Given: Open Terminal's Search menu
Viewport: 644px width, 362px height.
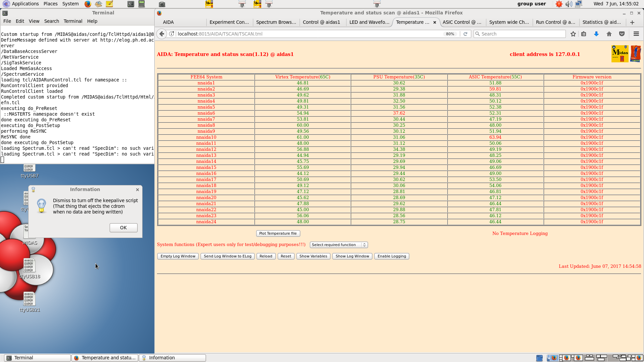Looking at the screenshot, I should 51,21.
